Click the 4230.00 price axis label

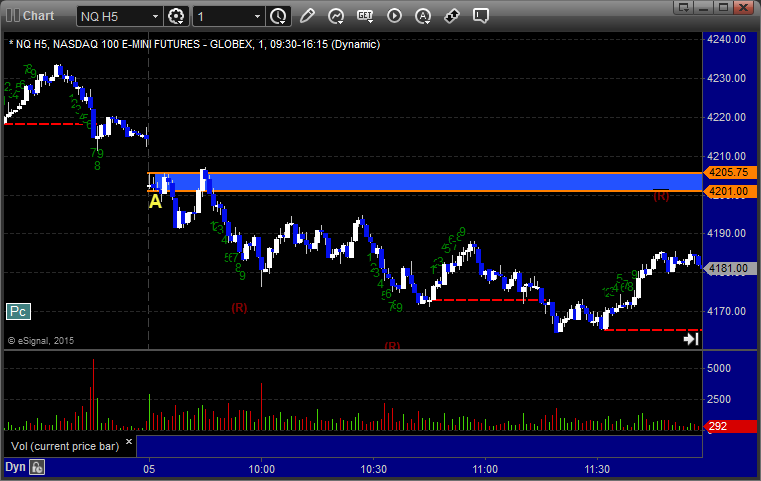point(727,78)
